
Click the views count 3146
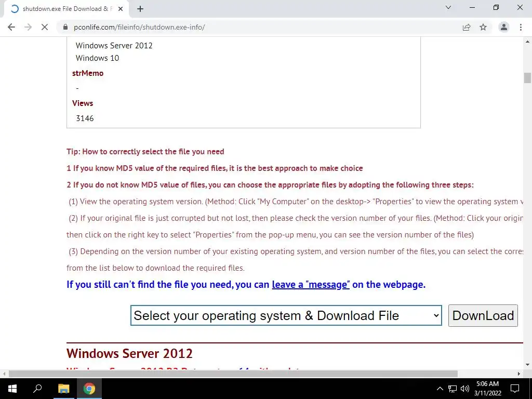tap(85, 118)
